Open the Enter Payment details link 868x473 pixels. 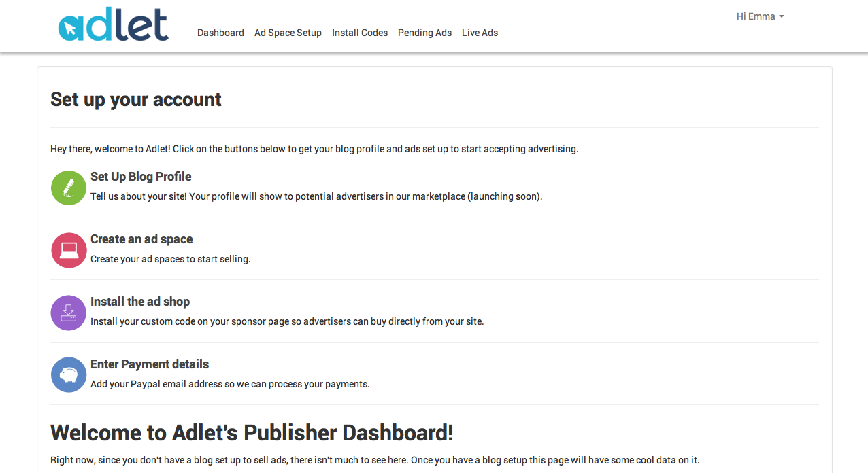150,364
